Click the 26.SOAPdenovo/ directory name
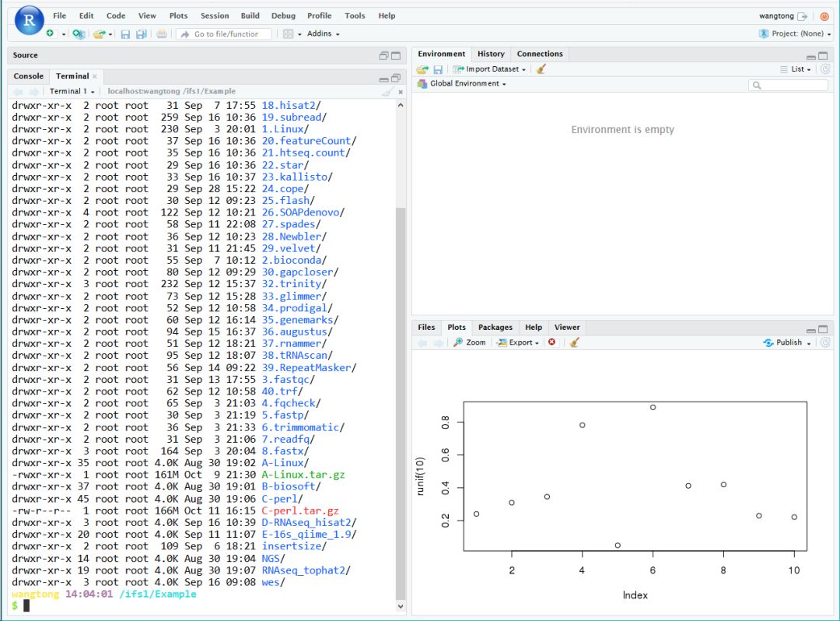The height and width of the screenshot is (621, 840). 303,212
